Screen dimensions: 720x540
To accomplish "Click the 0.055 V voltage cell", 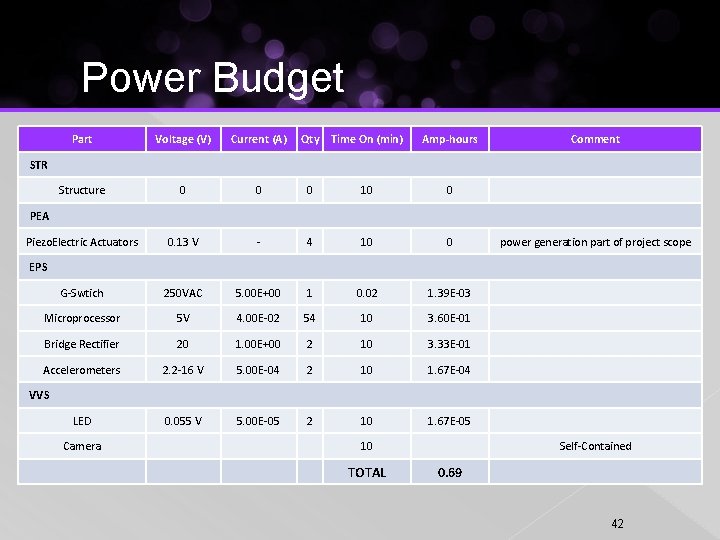I will pyautogui.click(x=183, y=421).
